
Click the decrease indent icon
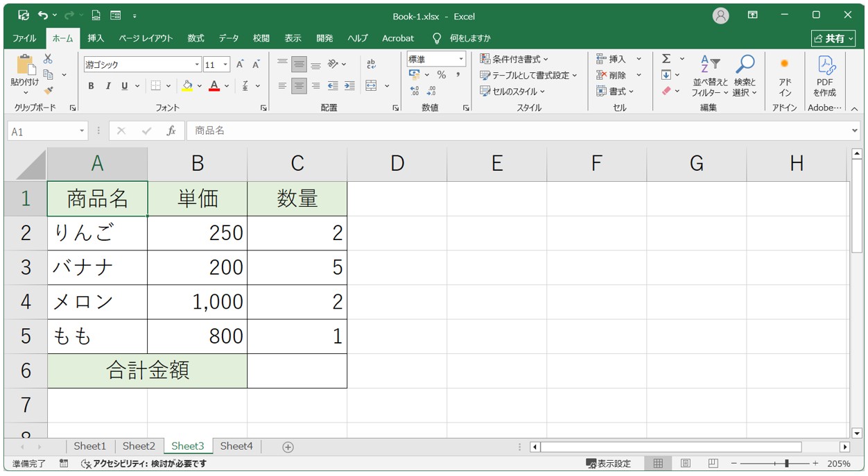pyautogui.click(x=333, y=86)
